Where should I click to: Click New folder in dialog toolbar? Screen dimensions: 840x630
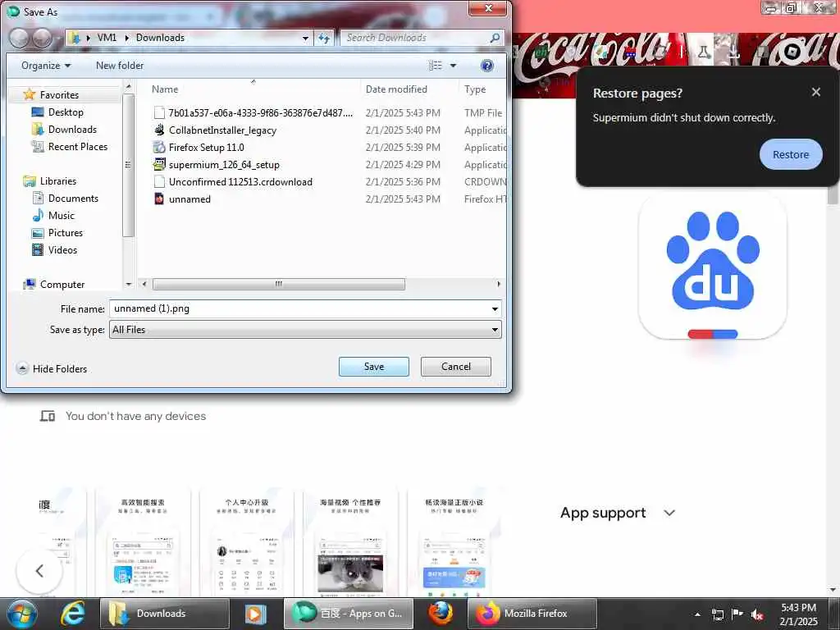[120, 66]
